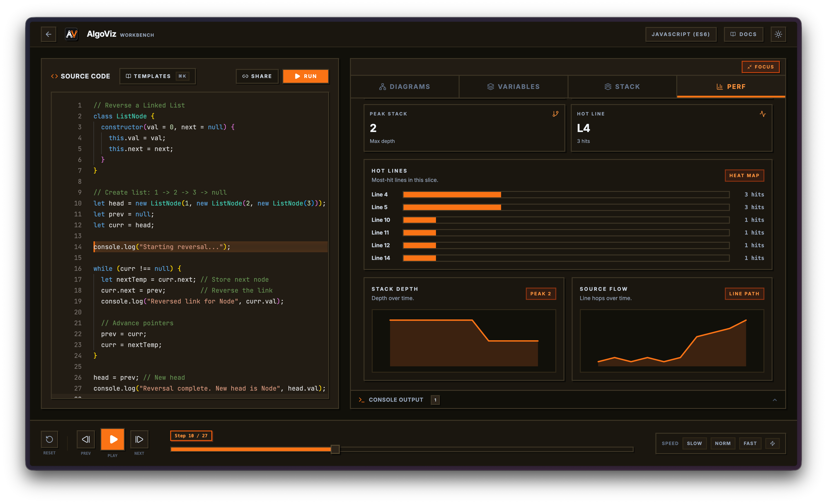Click the back arrow icon

[49, 34]
